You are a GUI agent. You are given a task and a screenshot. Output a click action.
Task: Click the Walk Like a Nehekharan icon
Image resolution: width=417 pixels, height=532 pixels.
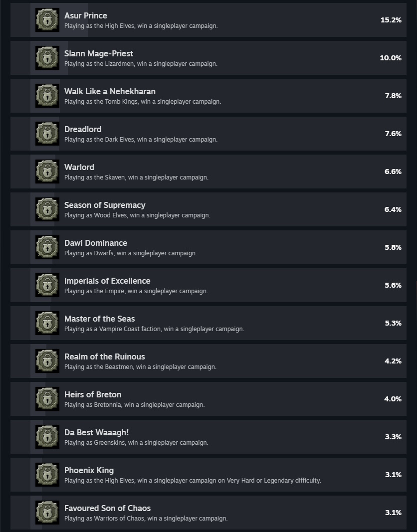click(x=47, y=96)
